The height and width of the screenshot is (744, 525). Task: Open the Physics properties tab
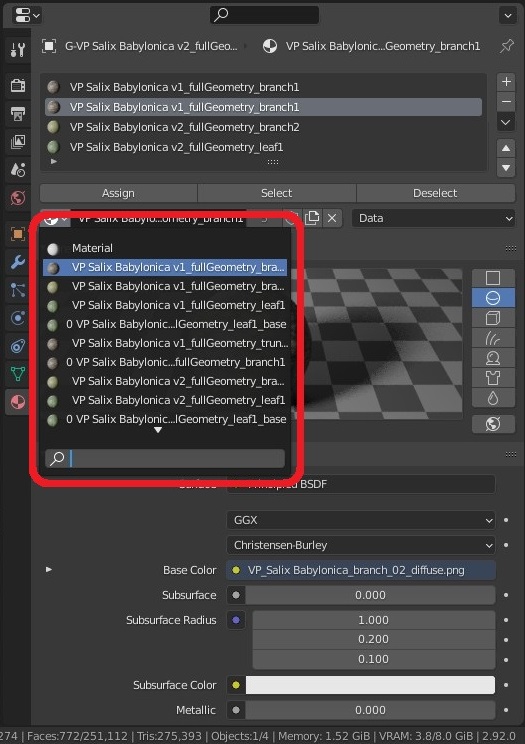(x=18, y=318)
